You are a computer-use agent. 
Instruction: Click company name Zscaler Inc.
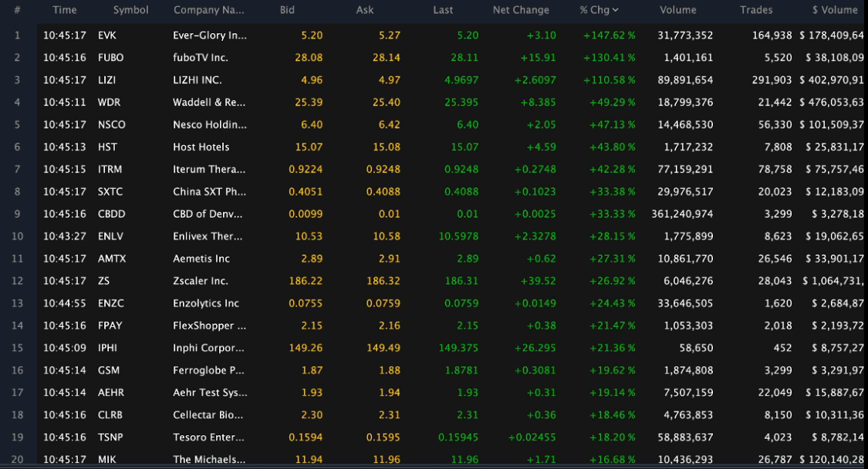pyautogui.click(x=201, y=281)
